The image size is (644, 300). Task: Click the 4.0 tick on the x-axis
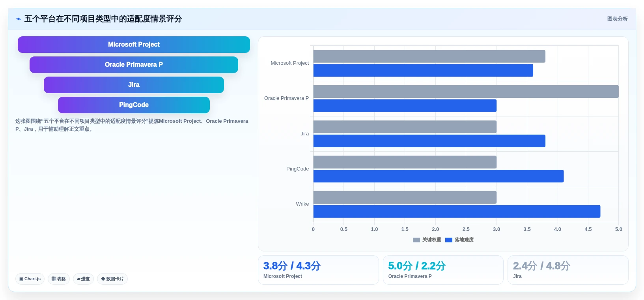[x=558, y=229]
